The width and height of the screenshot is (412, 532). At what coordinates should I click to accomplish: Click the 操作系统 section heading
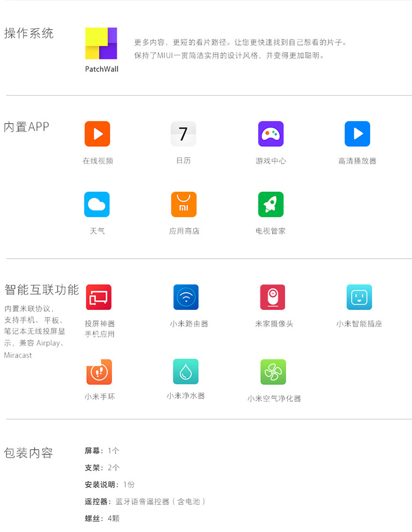pyautogui.click(x=29, y=34)
